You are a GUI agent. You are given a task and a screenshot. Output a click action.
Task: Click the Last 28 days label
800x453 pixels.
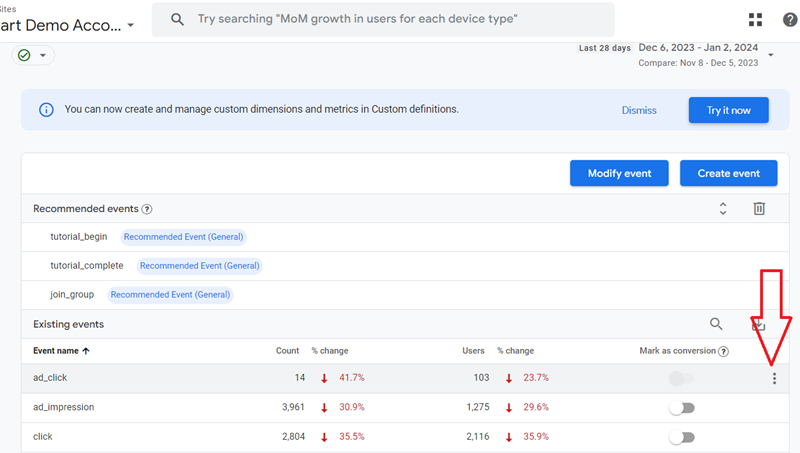pyautogui.click(x=605, y=48)
